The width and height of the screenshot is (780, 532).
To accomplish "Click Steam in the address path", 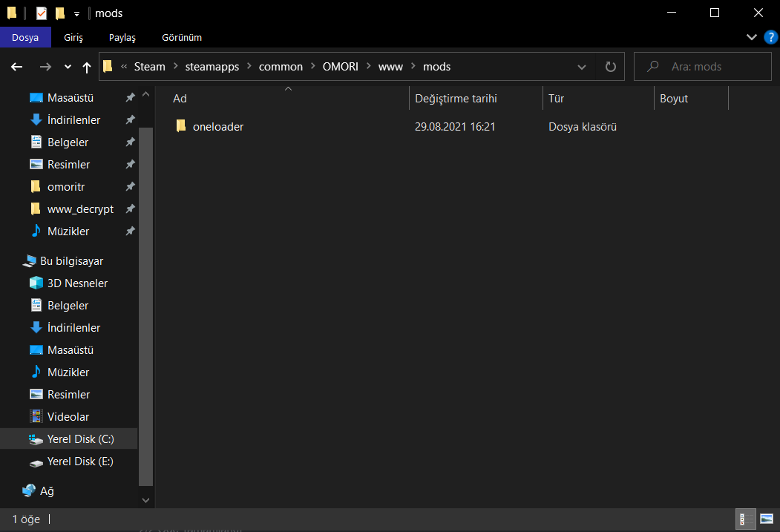I will coord(150,67).
